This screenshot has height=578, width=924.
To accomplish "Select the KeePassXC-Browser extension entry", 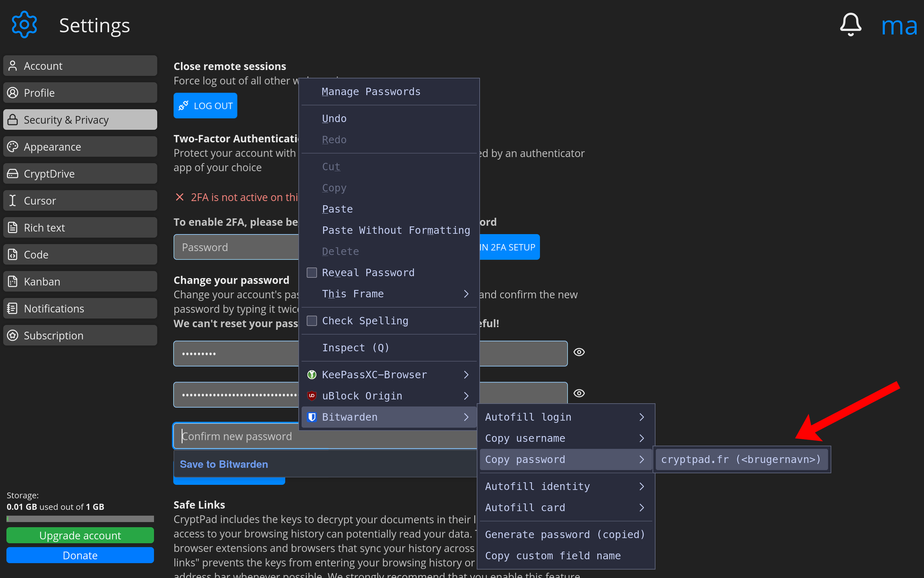I will 374,375.
